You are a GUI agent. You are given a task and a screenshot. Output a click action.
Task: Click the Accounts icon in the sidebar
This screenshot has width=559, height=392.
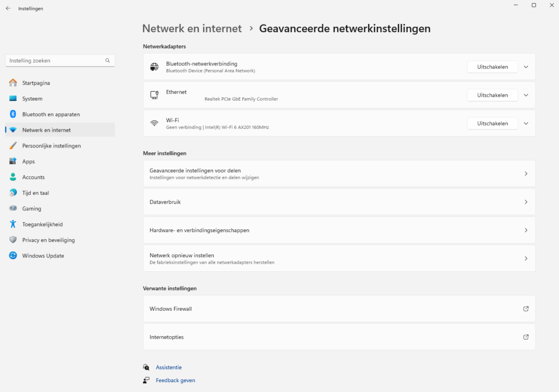[12, 177]
